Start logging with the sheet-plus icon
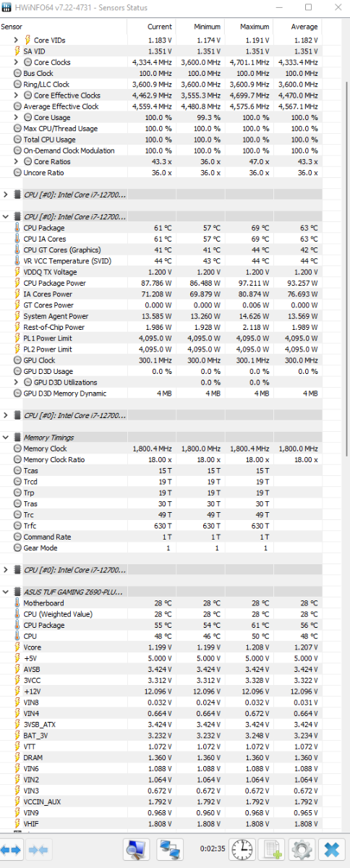Screen dimensions: 350x868 pos(273,849)
